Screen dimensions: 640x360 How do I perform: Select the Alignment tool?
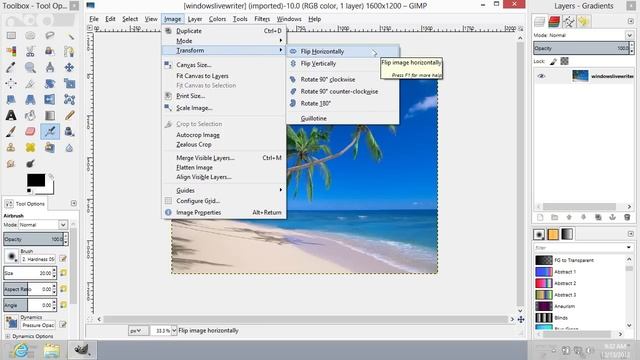[x=11, y=83]
